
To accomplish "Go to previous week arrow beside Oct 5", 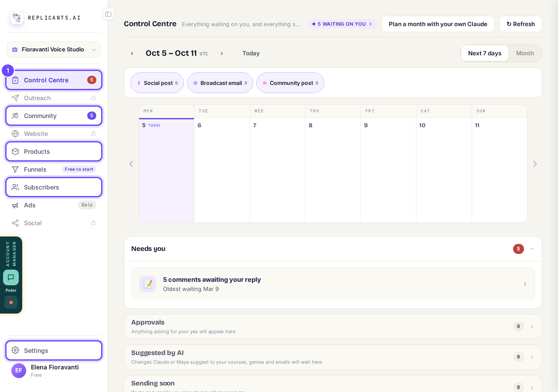I will (x=132, y=54).
